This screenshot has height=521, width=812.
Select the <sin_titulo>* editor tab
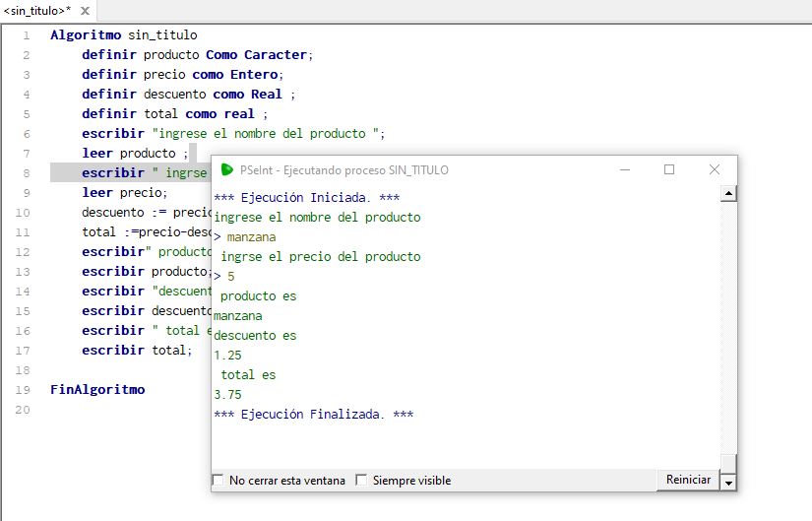pyautogui.click(x=37, y=11)
